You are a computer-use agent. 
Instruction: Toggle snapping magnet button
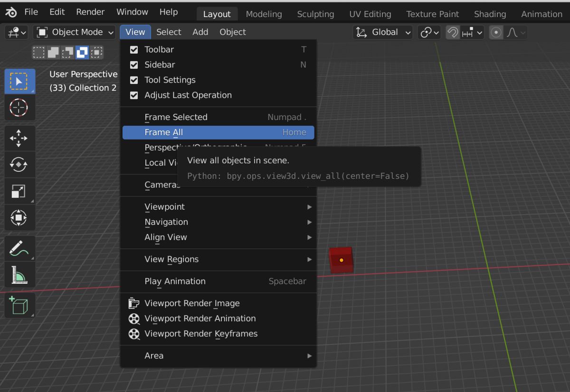453,32
